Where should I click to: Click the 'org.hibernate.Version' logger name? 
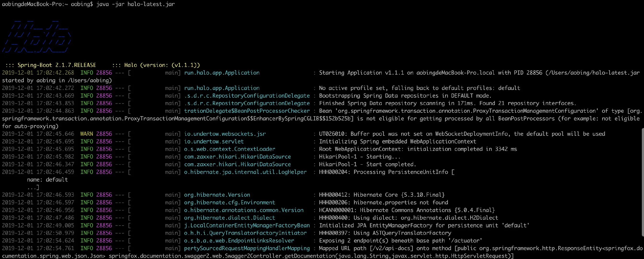217,195
